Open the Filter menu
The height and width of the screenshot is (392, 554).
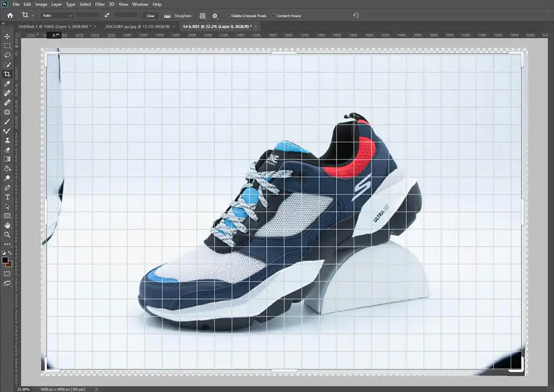tap(100, 4)
